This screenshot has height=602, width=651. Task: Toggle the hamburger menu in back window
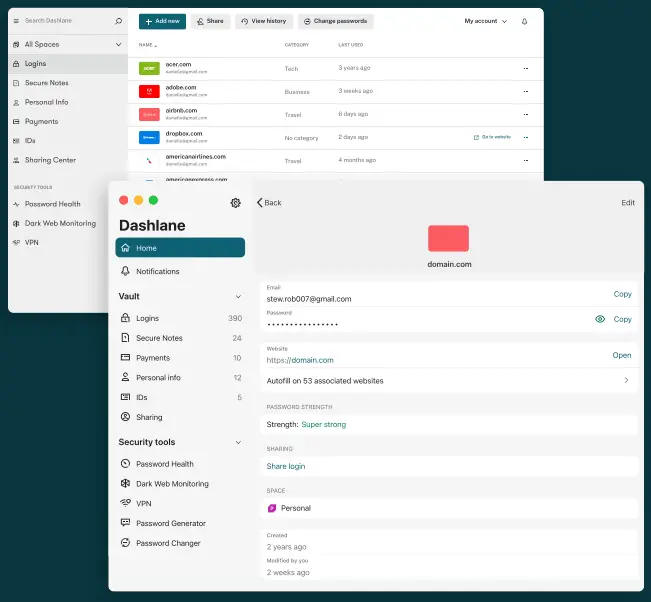pos(16,20)
